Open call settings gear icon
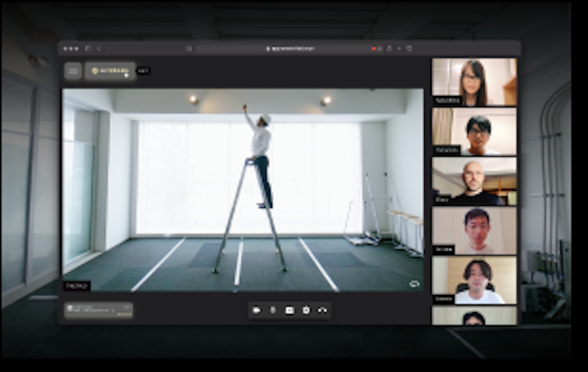 [306, 310]
